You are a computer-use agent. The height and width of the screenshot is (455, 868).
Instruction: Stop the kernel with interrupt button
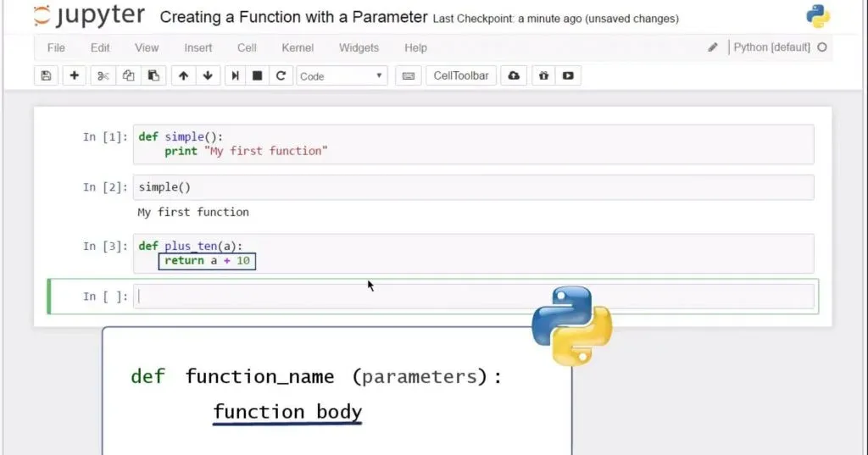coord(258,75)
